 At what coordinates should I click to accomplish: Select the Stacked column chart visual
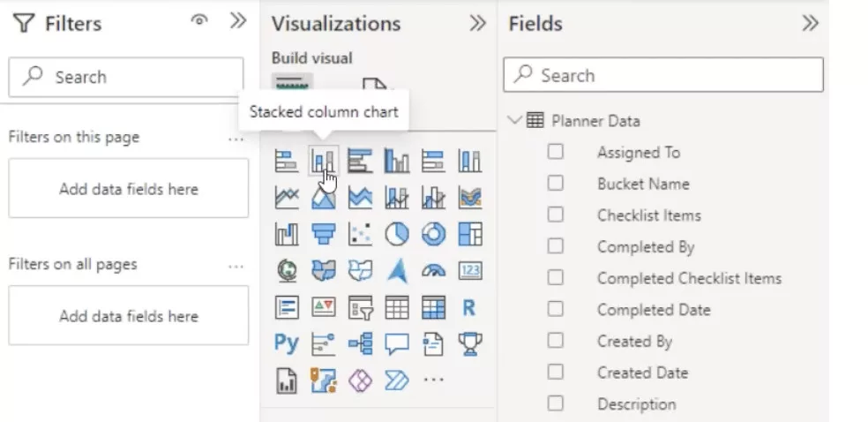pyautogui.click(x=323, y=161)
